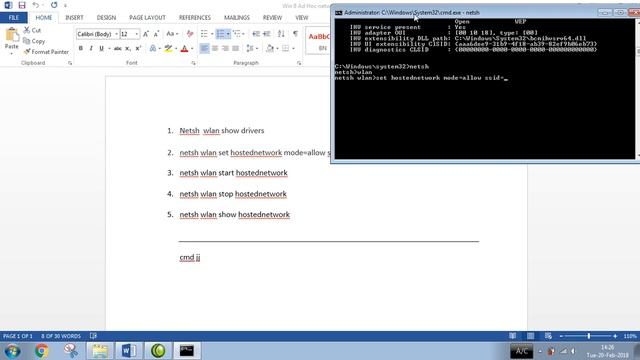
Task: Click the Paste clipboard icon
Action: [x=11, y=36]
